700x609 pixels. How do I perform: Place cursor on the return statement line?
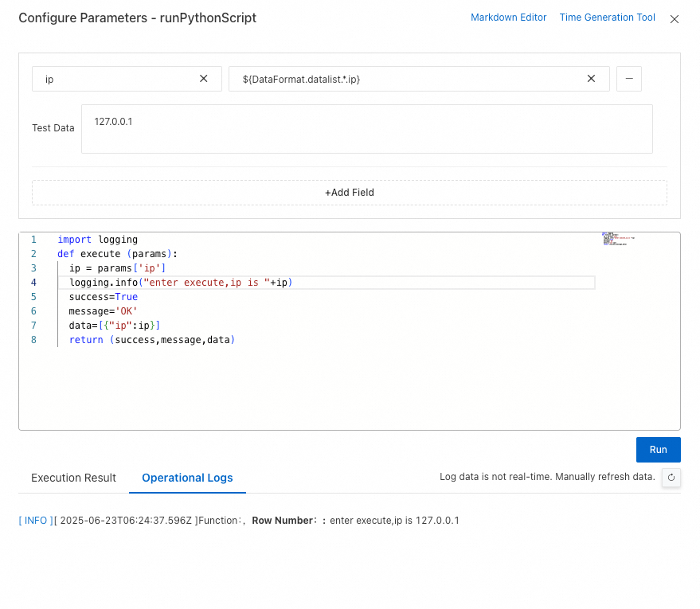click(151, 340)
